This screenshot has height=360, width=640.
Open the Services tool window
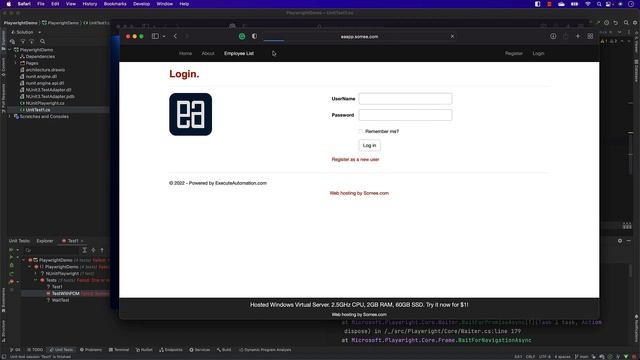click(200, 350)
